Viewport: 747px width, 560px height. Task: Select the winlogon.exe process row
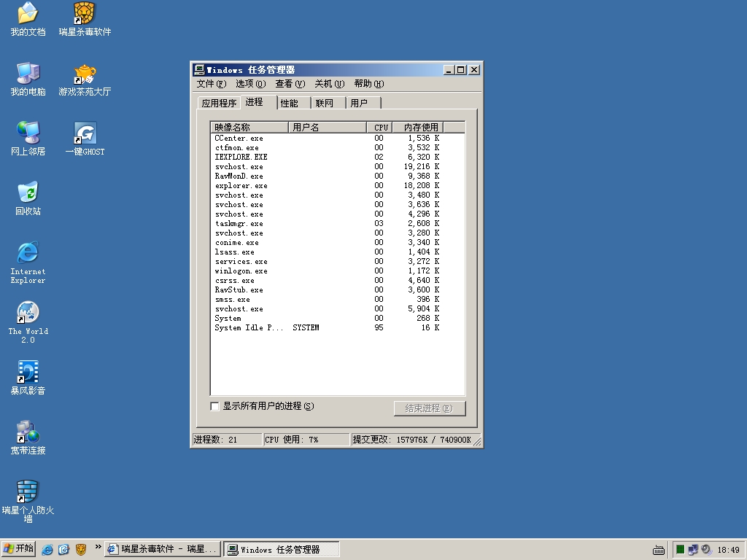(x=338, y=271)
